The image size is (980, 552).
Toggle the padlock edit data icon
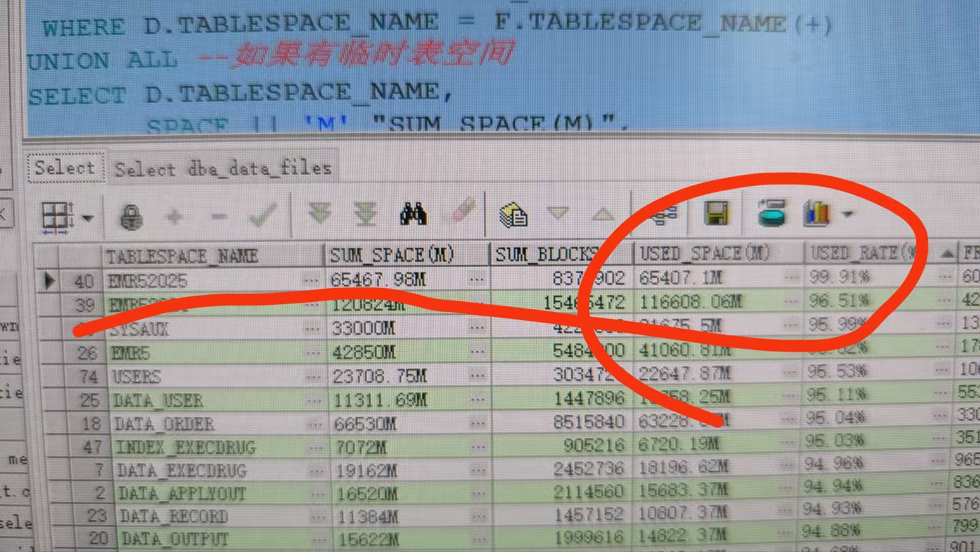point(131,217)
